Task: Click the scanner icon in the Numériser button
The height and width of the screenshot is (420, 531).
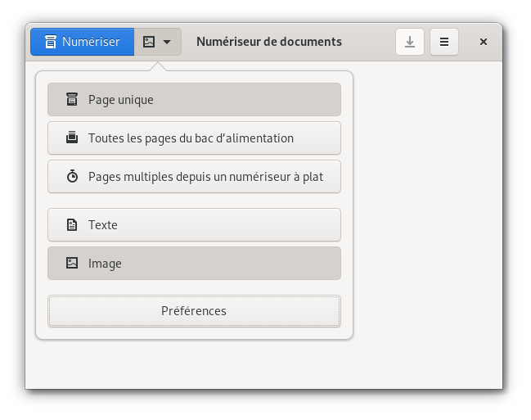Action: (51, 42)
